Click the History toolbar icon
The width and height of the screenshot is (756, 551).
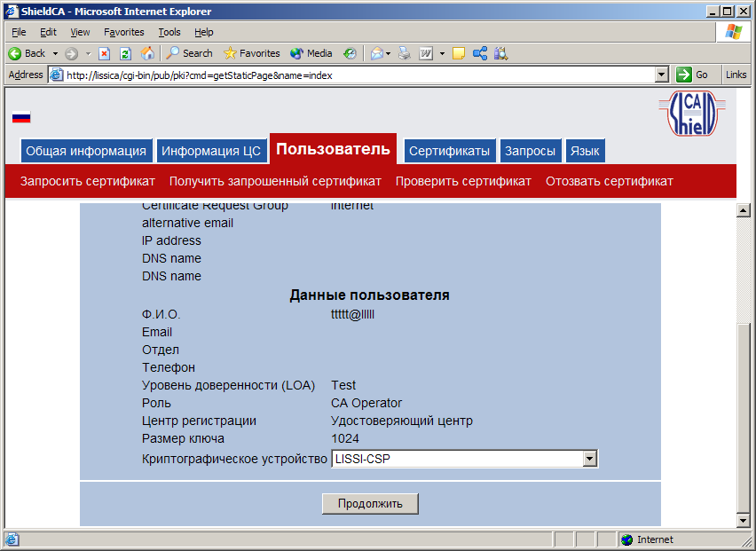350,53
